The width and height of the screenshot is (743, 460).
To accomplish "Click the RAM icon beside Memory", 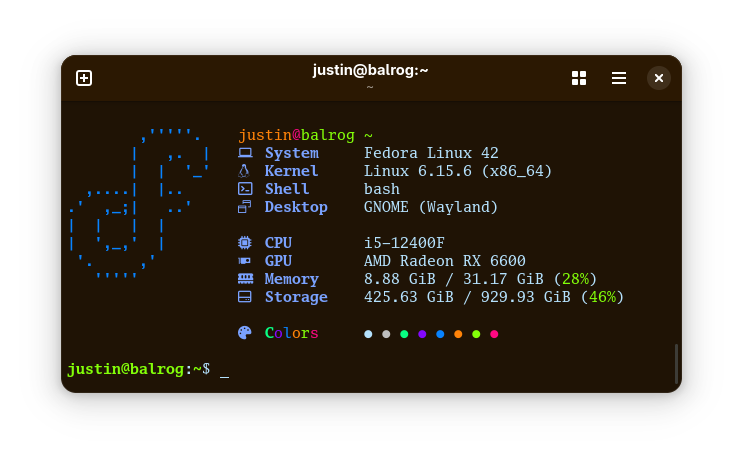I will (x=245, y=279).
